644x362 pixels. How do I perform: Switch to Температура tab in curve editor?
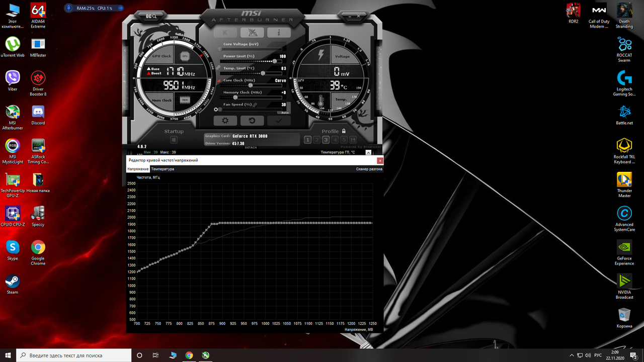[163, 169]
